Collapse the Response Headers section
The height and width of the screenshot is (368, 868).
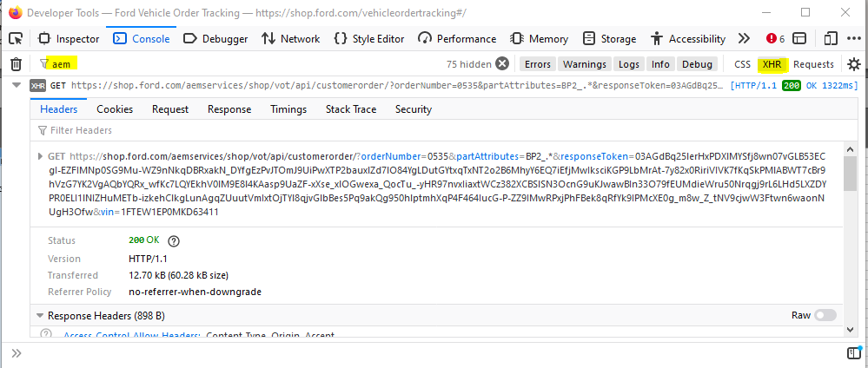pyautogui.click(x=40, y=316)
